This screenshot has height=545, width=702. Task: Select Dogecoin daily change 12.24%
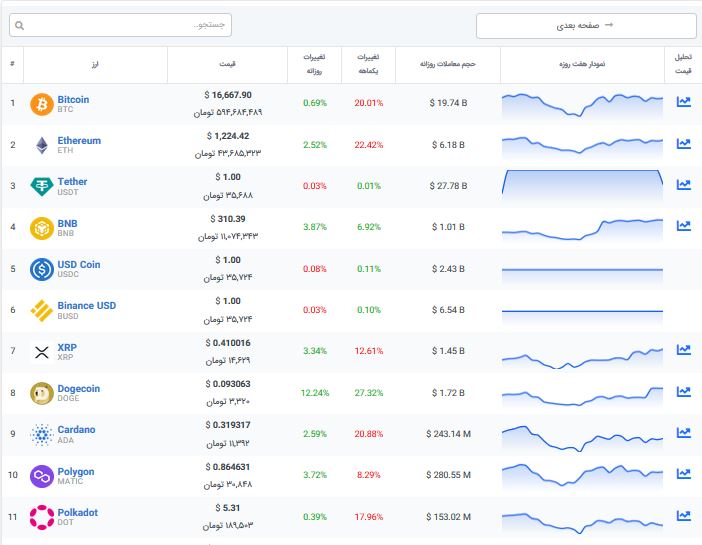point(315,393)
